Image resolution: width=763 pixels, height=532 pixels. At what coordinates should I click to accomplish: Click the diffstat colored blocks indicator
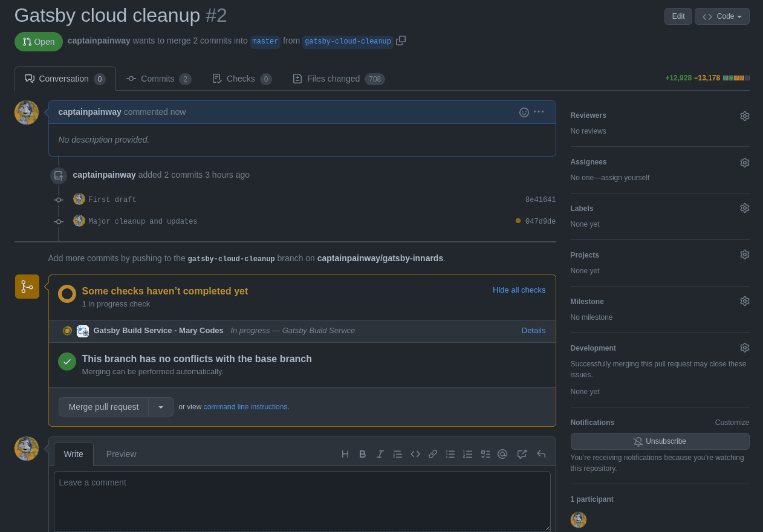736,78
